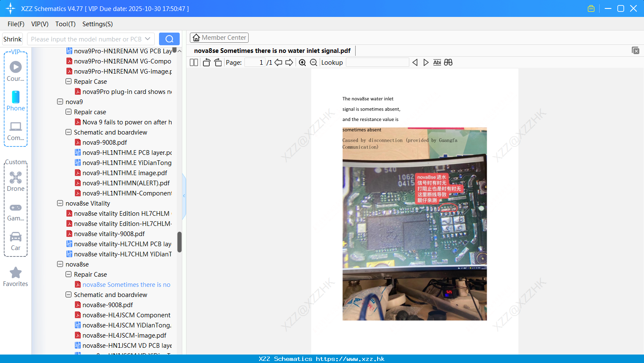Screen dimensions: 644x363
Task: Open nova9-9008.pdf
Action: [104, 143]
